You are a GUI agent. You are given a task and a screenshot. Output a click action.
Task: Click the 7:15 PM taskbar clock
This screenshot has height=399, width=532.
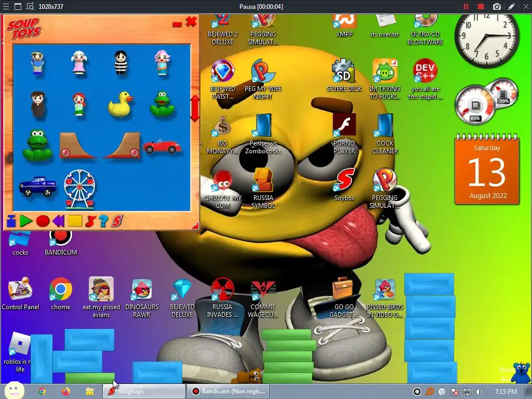point(506,391)
